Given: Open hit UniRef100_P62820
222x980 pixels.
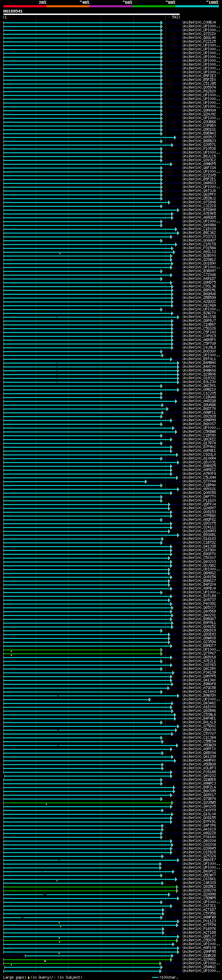Looking at the screenshot, I should pyautogui.click(x=199, y=91).
